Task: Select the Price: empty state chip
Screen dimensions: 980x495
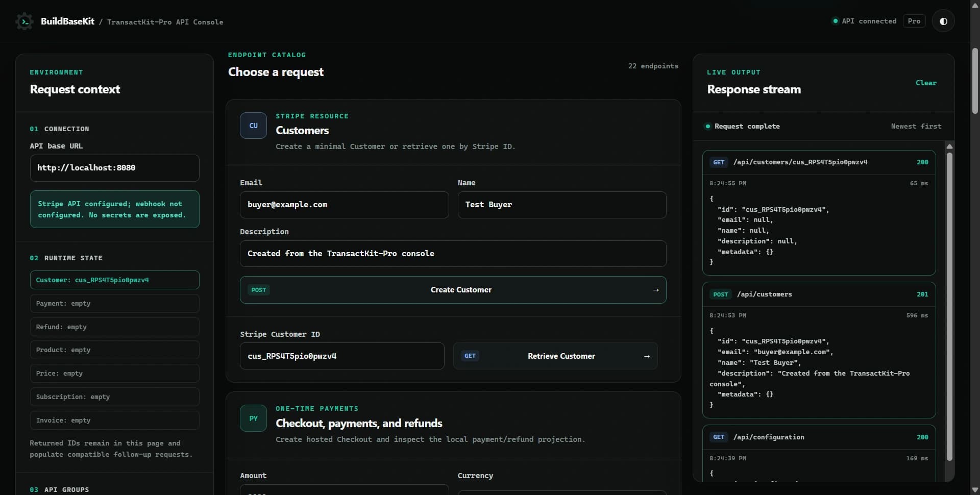Action: (114, 374)
